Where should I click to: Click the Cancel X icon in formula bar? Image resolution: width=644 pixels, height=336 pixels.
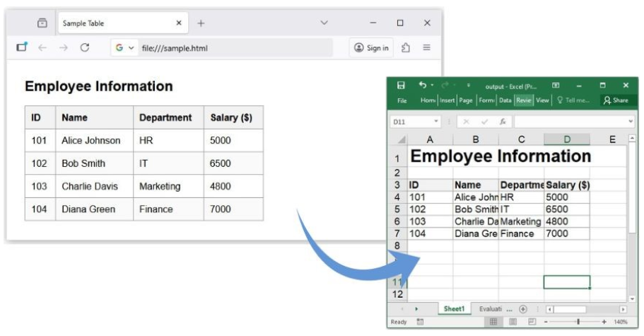point(466,122)
